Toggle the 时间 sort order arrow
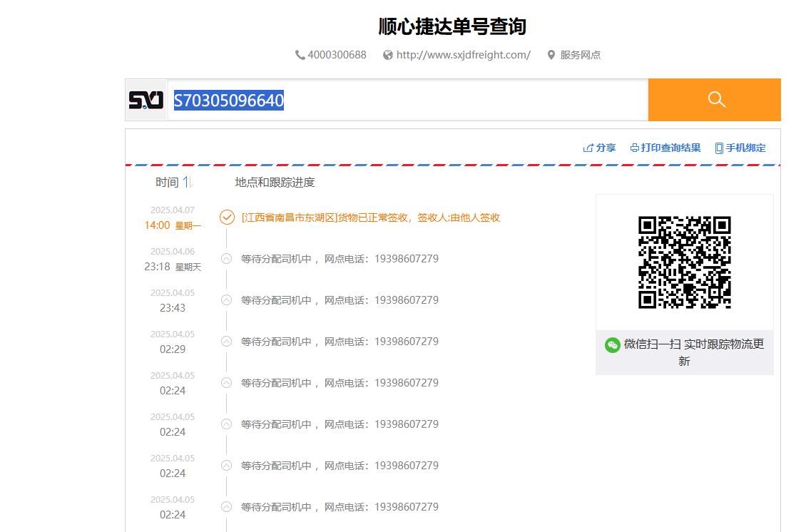 tap(188, 182)
